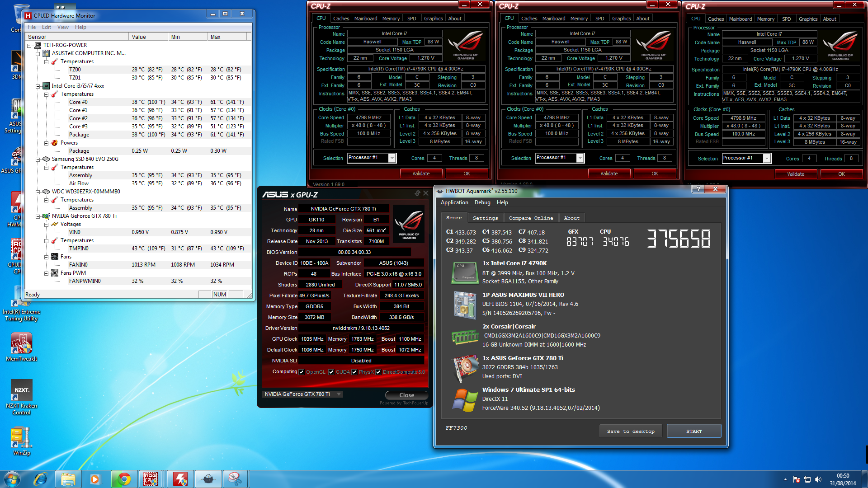Viewport: 868px width, 488px height.
Task: Click Intel Core i7 4790K CPU image in Aquamark
Action: point(466,272)
